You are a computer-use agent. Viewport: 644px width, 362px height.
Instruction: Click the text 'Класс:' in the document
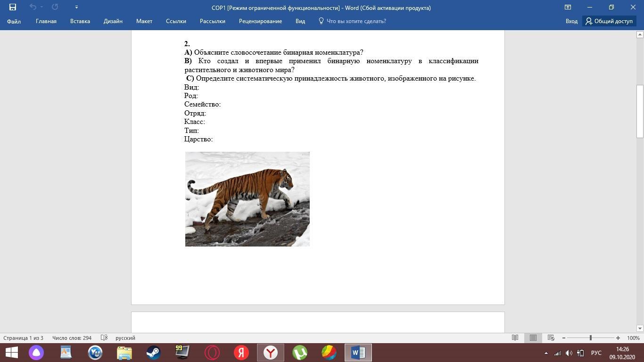pos(195,122)
